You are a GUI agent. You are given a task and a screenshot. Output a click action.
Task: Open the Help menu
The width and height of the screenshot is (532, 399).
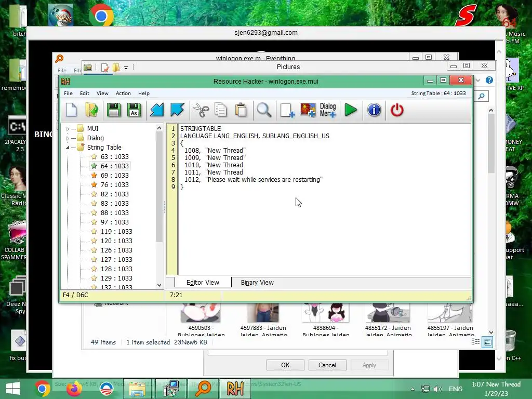point(144,94)
